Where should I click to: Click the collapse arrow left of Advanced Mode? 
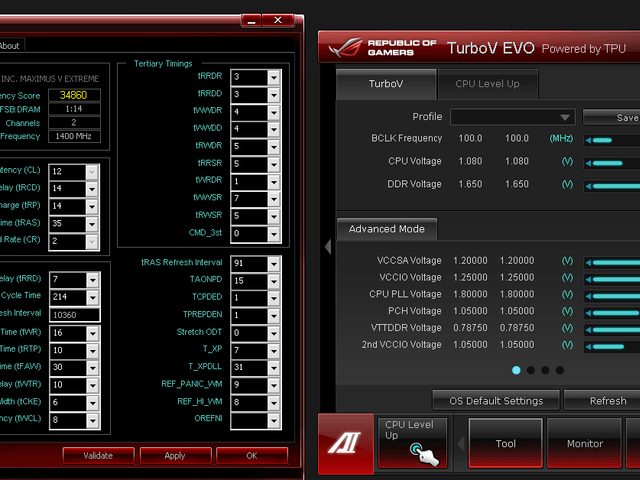[328, 246]
